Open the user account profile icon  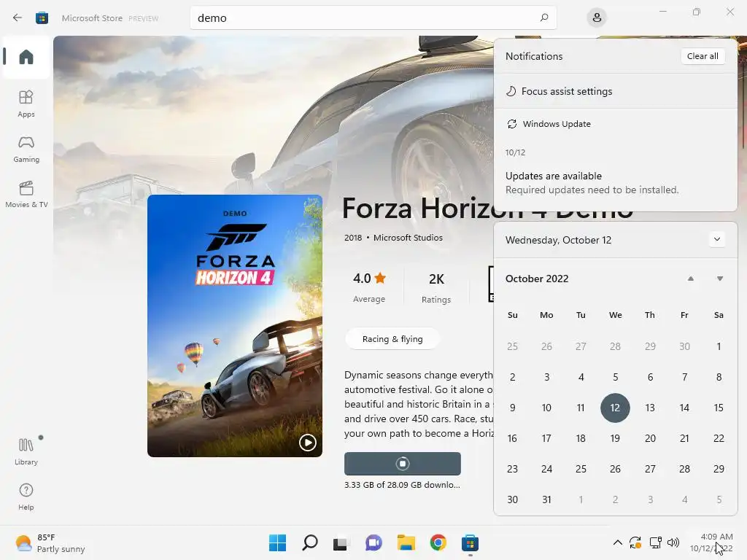click(x=597, y=18)
